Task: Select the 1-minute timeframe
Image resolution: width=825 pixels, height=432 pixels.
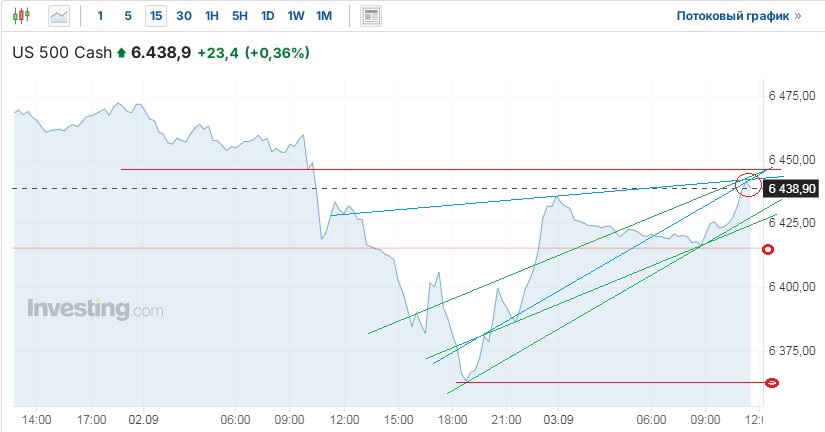Action: click(x=100, y=16)
